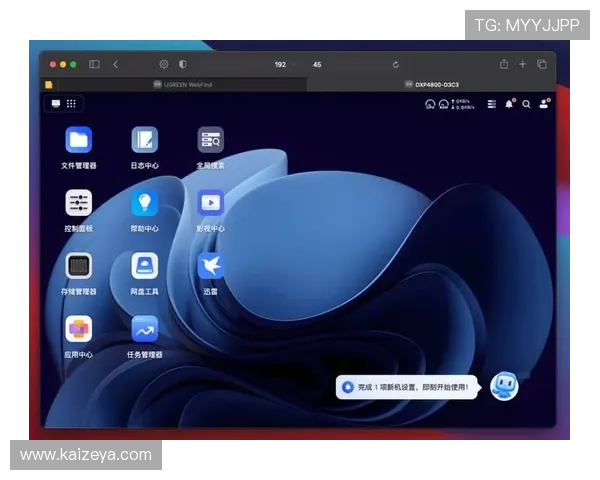Screen dimensions: 600x480
Task: Click the Safari address bar
Action: coord(300,64)
